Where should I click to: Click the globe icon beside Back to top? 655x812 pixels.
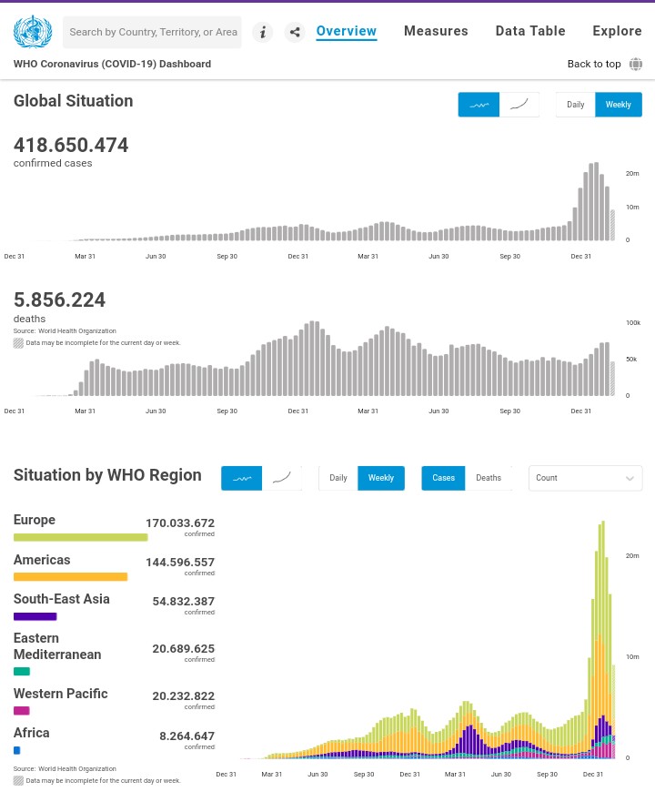[x=636, y=64]
